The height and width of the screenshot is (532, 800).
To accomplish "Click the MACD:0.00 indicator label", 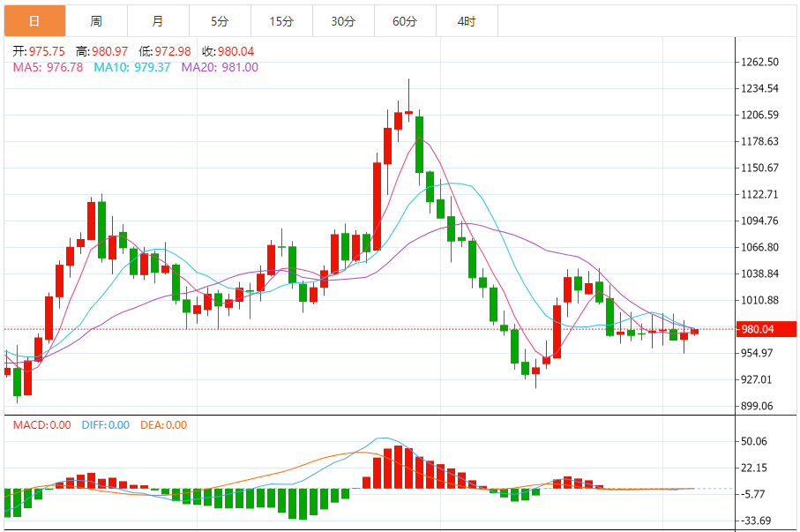I will [41, 424].
